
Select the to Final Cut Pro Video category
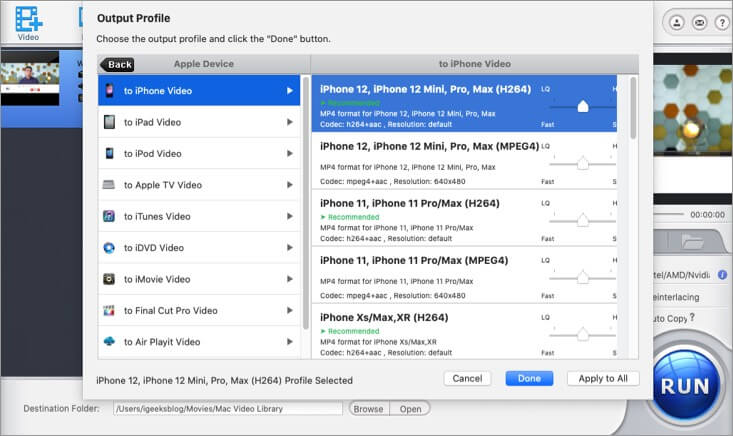click(x=199, y=310)
